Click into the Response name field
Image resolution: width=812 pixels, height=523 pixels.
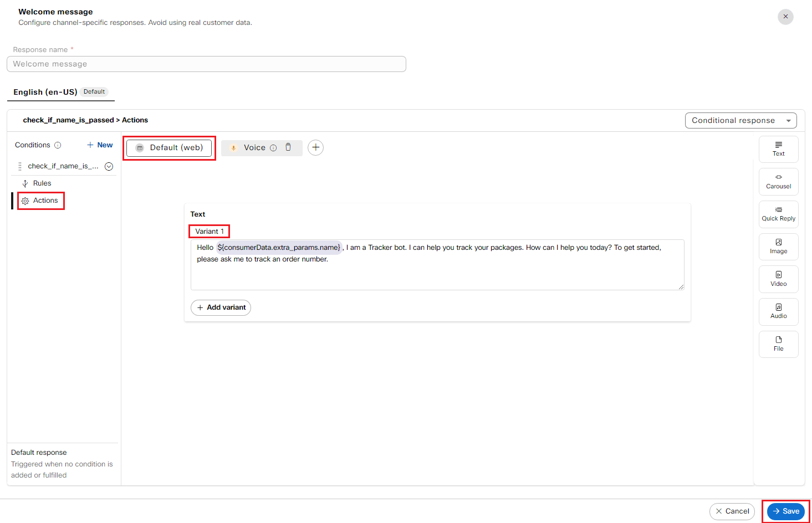click(x=206, y=64)
